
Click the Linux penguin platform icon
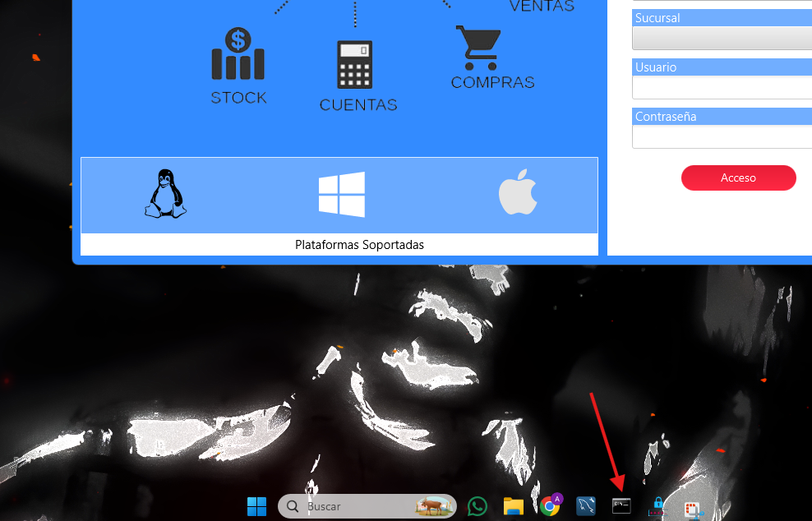[166, 195]
